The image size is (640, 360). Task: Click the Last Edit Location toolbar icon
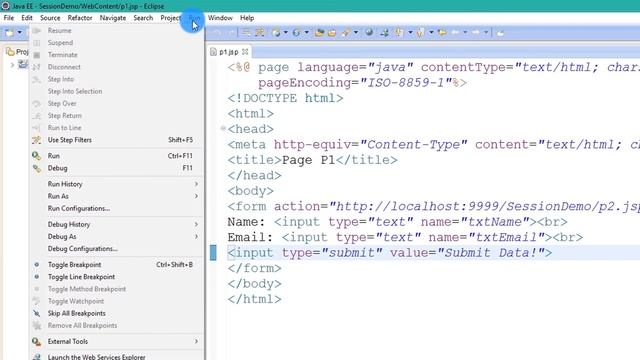(442, 32)
